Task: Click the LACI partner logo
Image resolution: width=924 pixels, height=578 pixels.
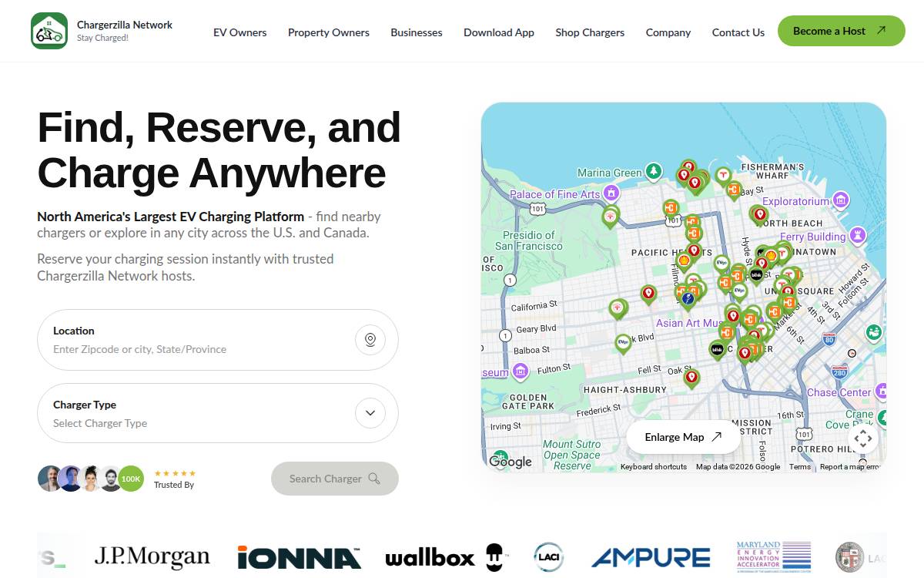Action: tap(549, 557)
